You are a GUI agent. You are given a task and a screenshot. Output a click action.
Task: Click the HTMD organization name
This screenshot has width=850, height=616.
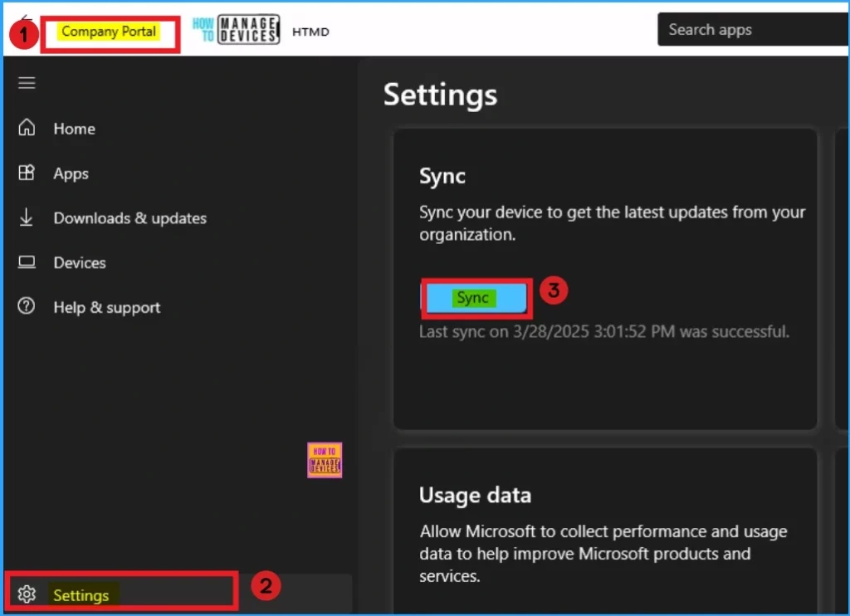[310, 32]
